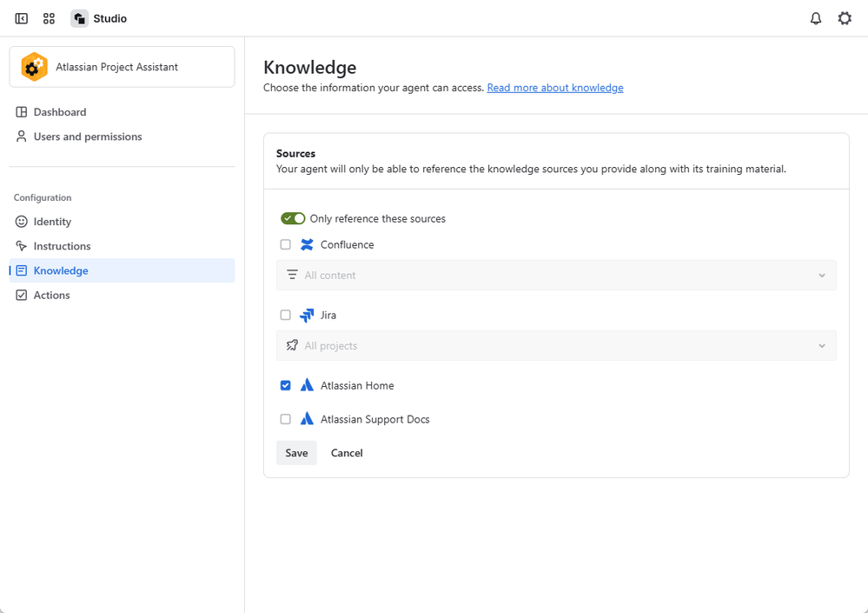Click the Jira logo icon
The image size is (868, 613).
pyautogui.click(x=307, y=316)
